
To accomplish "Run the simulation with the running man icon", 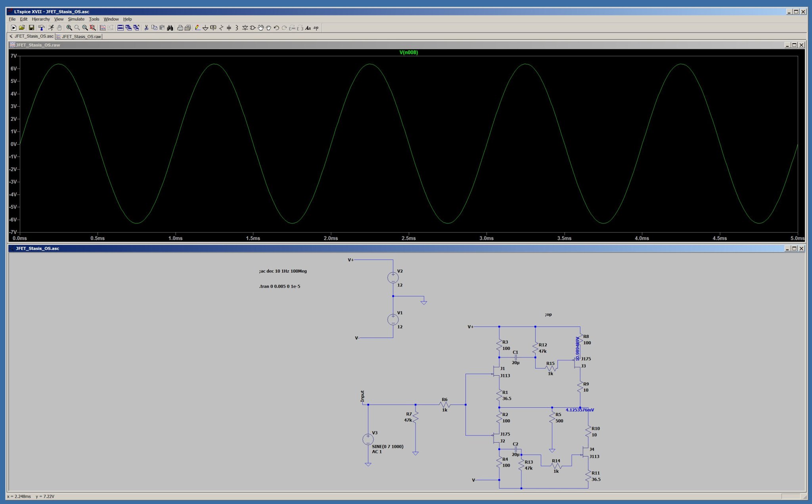I will tap(51, 28).
